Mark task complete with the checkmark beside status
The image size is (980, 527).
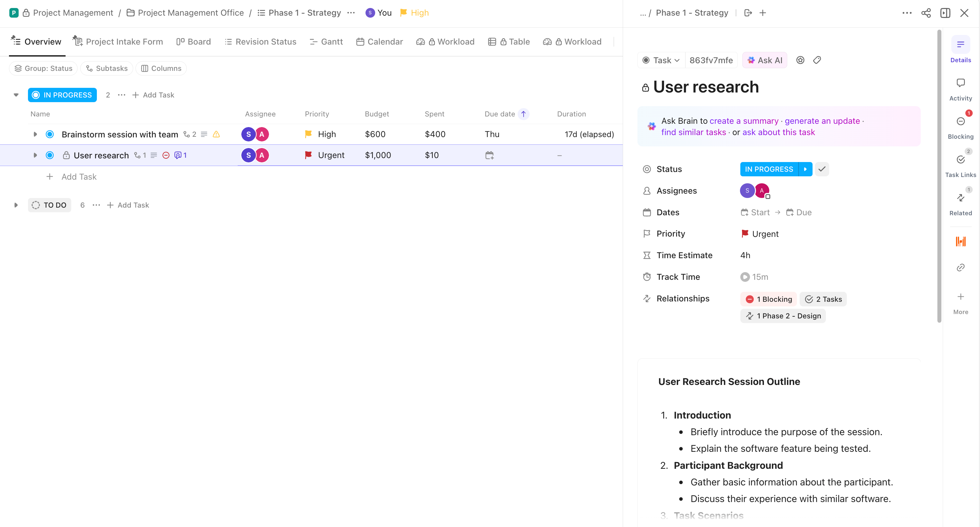click(821, 169)
